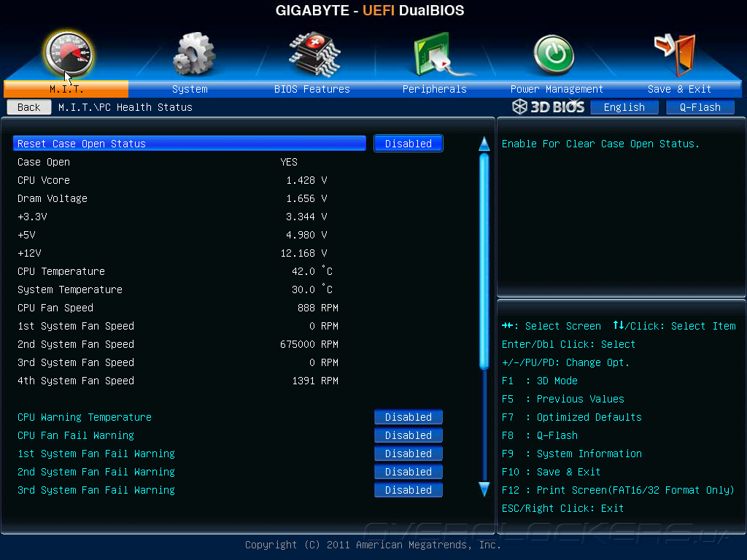Select 3rd System Fan Fail Warning label

click(x=96, y=490)
